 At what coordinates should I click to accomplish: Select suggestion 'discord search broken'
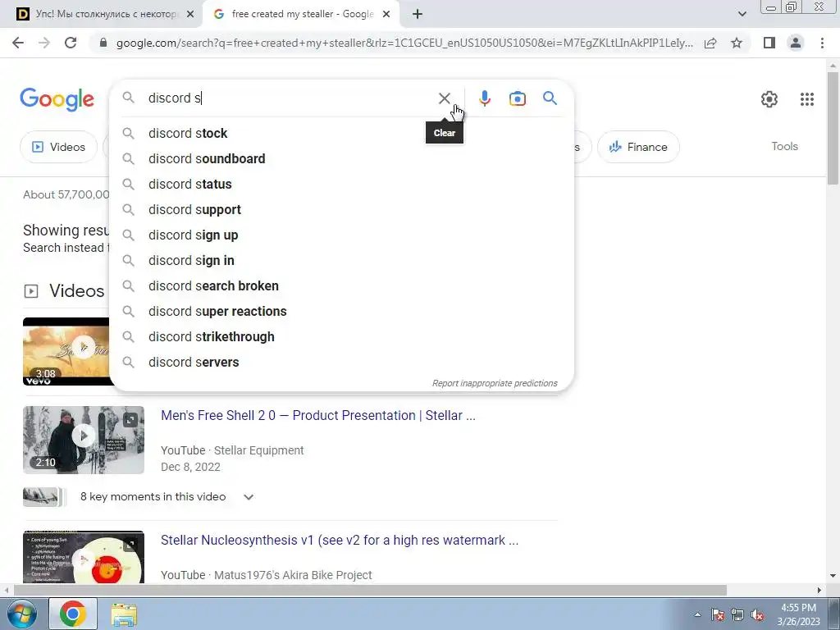[x=341, y=286]
